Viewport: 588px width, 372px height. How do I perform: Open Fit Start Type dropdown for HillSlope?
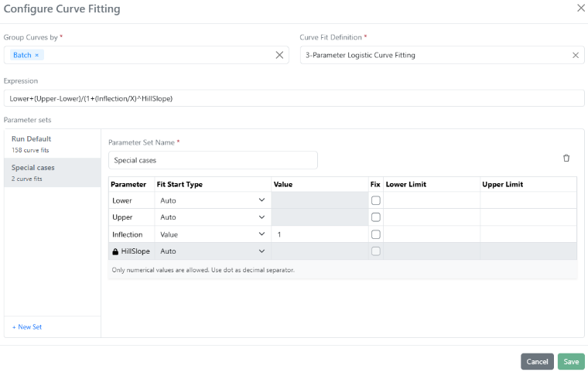pos(212,251)
